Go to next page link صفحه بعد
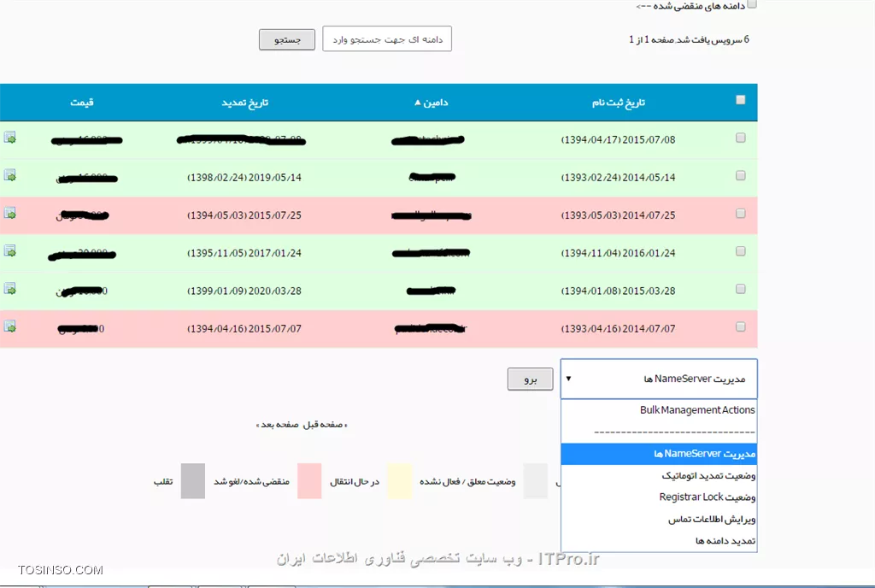The height and width of the screenshot is (588, 875). (278, 425)
